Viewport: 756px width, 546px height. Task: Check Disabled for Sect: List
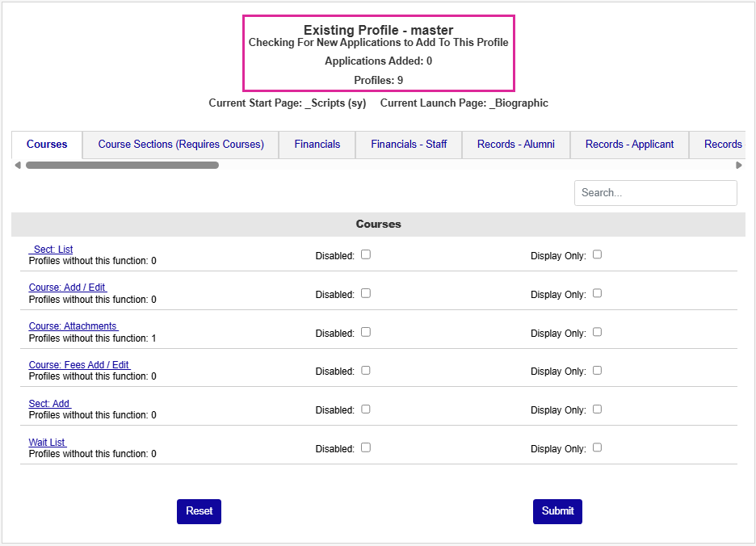tap(366, 254)
